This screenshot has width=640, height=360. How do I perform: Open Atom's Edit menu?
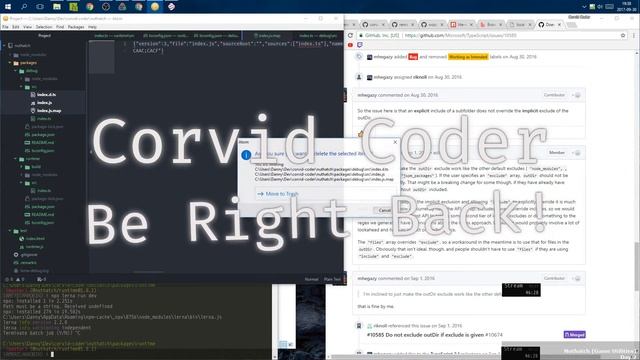coord(16,27)
